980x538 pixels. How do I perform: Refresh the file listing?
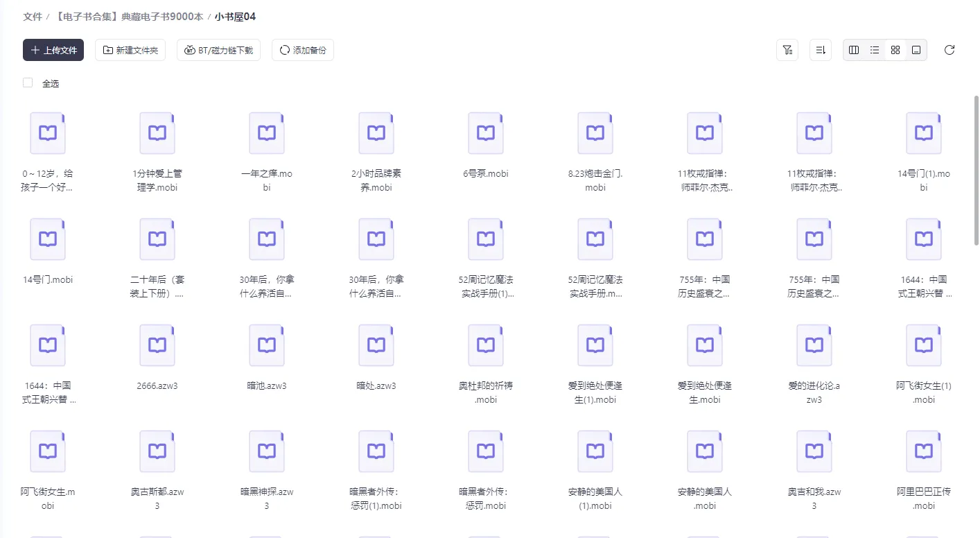950,50
